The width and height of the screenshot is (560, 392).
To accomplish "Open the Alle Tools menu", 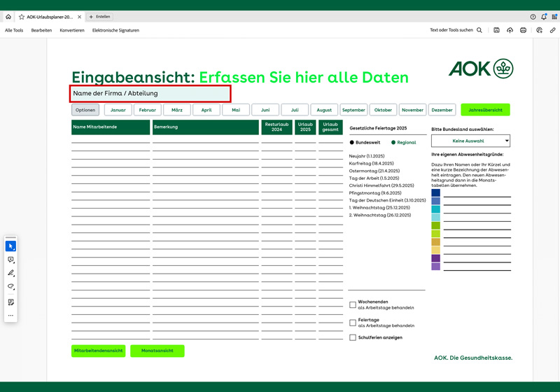I will coord(14,30).
